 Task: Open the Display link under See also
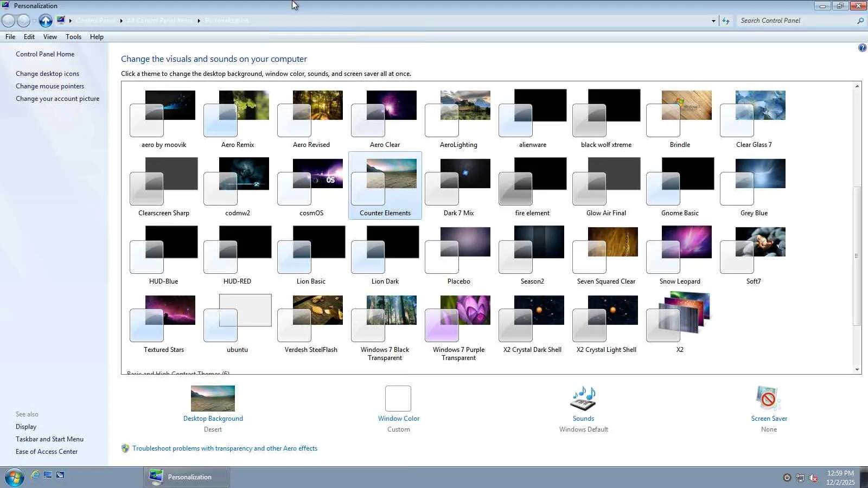26,427
